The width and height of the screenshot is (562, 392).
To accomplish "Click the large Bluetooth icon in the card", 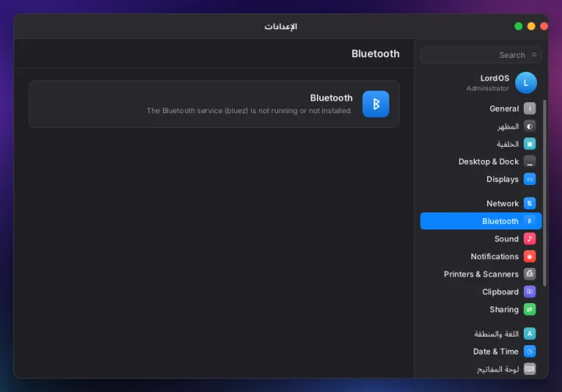I will (375, 104).
